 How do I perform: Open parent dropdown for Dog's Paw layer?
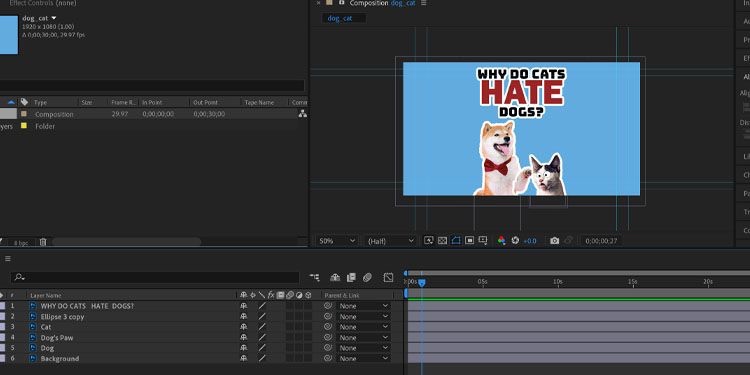point(364,337)
